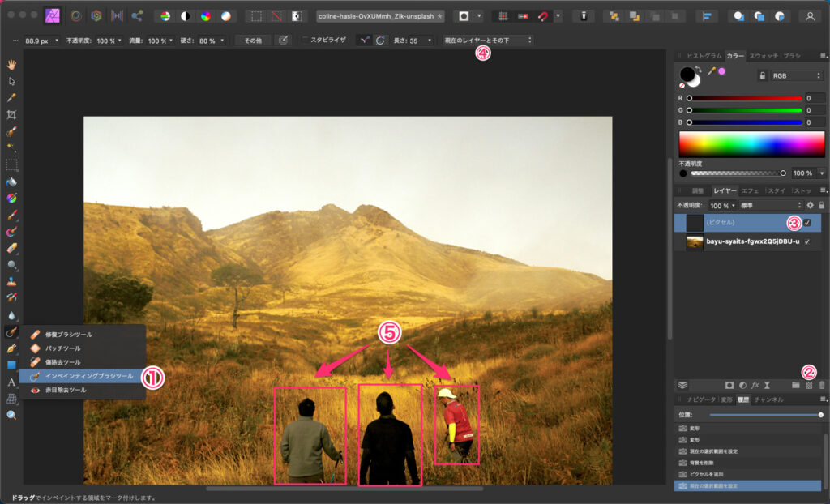Open the RGB color model dropdown
The height and width of the screenshot is (504, 830).
click(x=796, y=75)
